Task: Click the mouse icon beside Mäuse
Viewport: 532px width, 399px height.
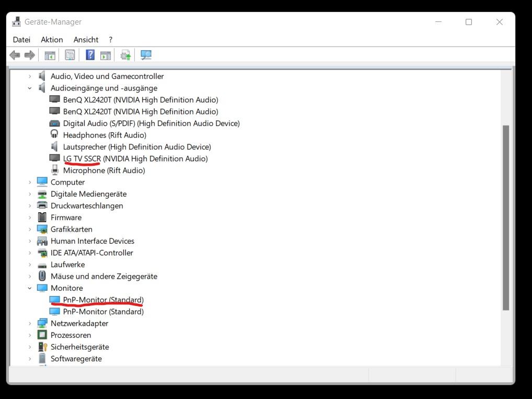Action: 42,276
